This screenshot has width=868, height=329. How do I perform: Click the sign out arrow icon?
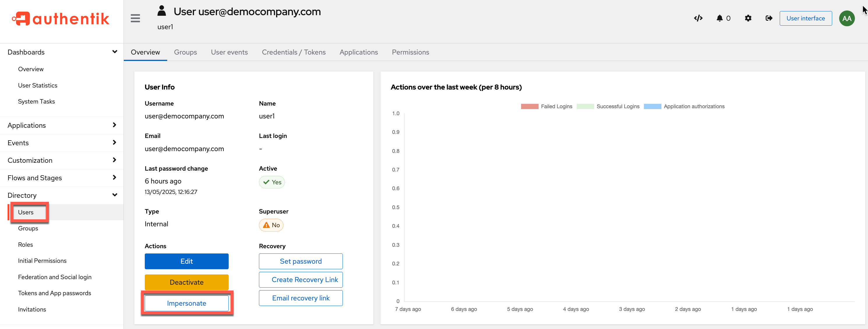point(769,18)
